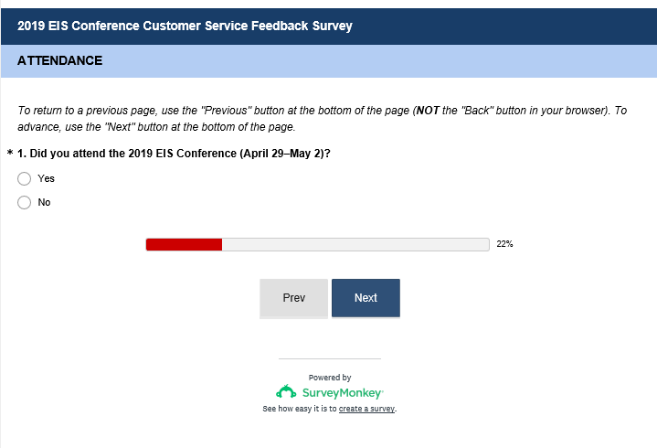This screenshot has width=657, height=448.
Task: Select the Yes radio button
Action: click(24, 179)
